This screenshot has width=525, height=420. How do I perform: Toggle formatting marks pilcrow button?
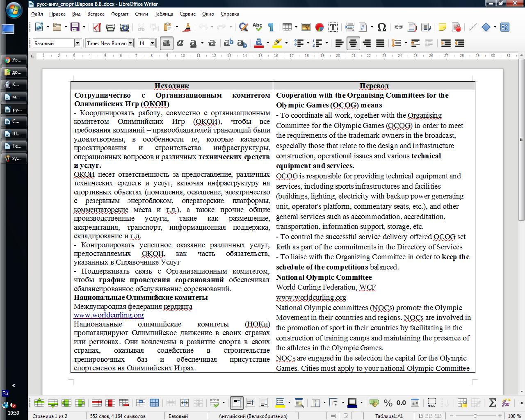pos(271,27)
